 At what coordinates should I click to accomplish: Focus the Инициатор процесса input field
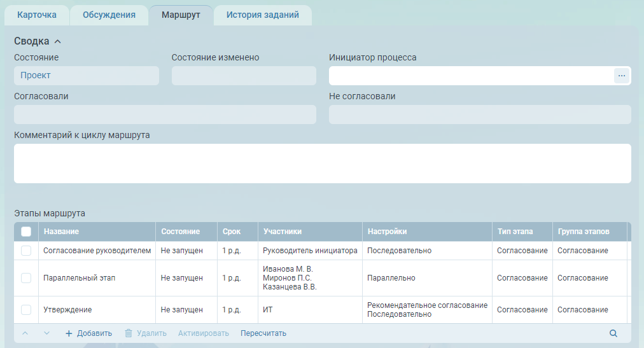tap(471, 76)
